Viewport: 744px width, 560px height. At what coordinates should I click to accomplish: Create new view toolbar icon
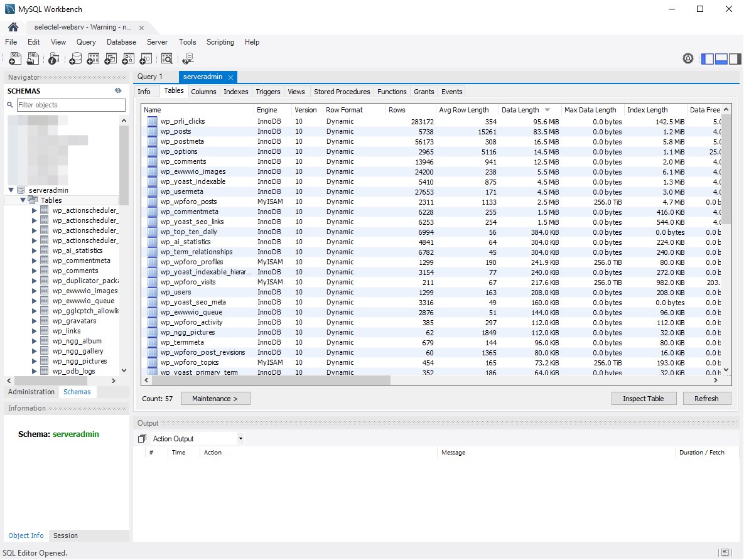tap(111, 59)
